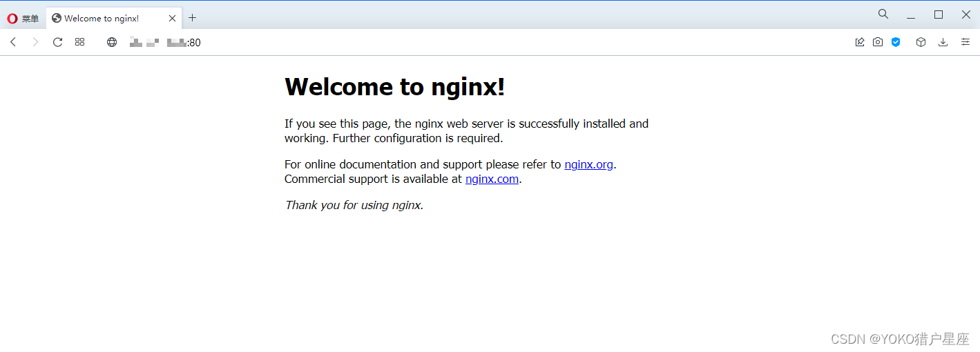This screenshot has height=352, width=980.
Task: Follow the nginx.com link
Action: (492, 179)
